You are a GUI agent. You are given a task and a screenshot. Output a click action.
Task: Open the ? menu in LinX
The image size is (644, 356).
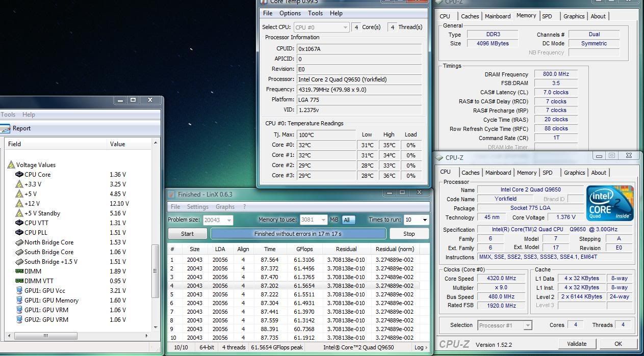point(244,207)
